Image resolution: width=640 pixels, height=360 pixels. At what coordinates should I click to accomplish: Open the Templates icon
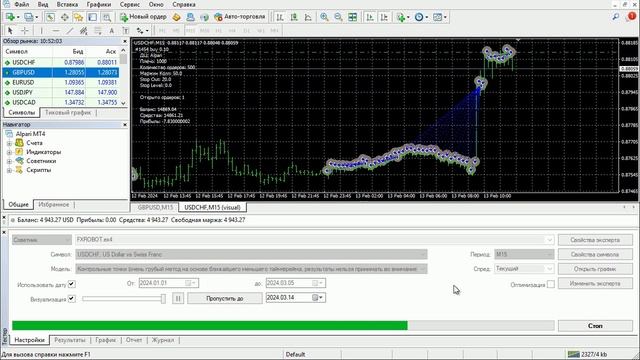[439, 17]
